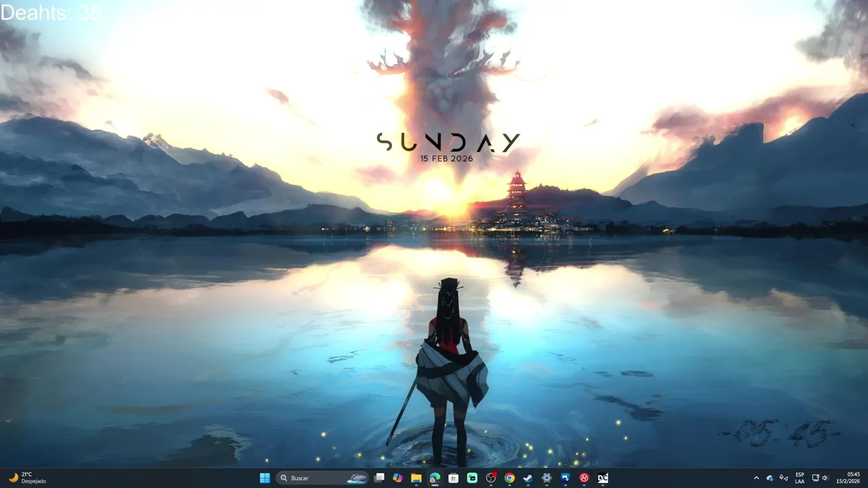Click the 15 FEB 2026 date text
This screenshot has height=488, width=868.
pos(446,158)
